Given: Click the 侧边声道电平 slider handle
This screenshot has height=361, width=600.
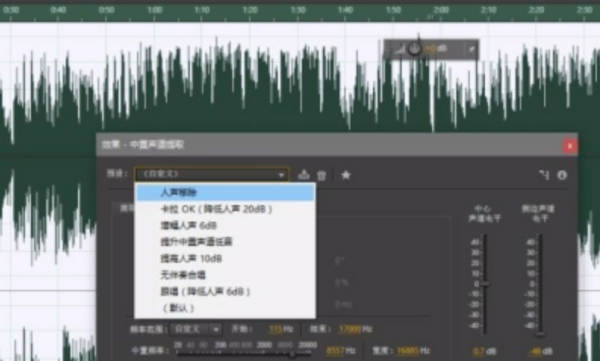Looking at the screenshot, I should 540,334.
